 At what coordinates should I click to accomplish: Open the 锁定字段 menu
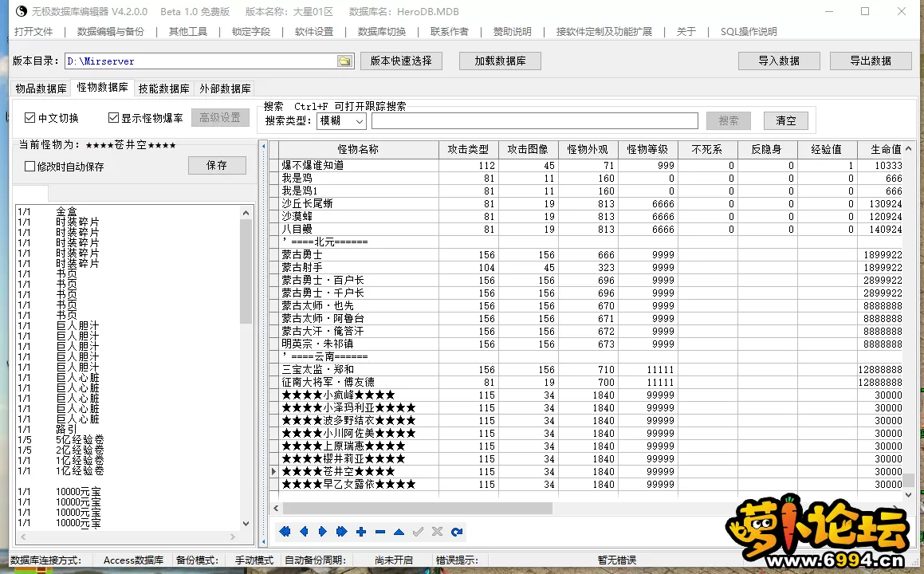tap(251, 32)
